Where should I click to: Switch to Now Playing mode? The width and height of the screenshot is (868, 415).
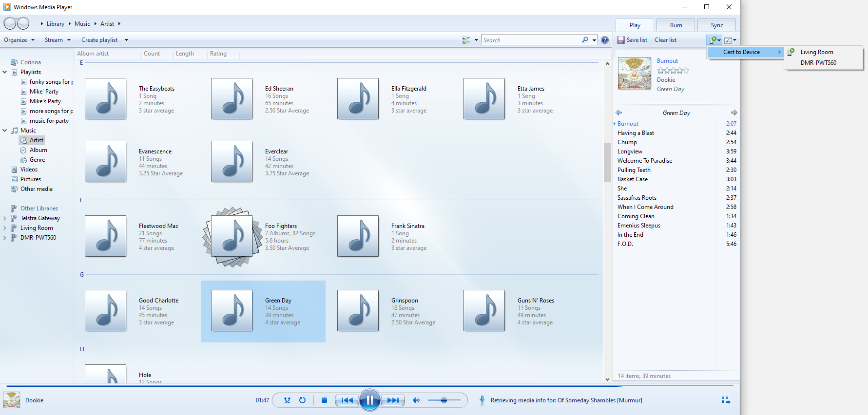(x=726, y=400)
